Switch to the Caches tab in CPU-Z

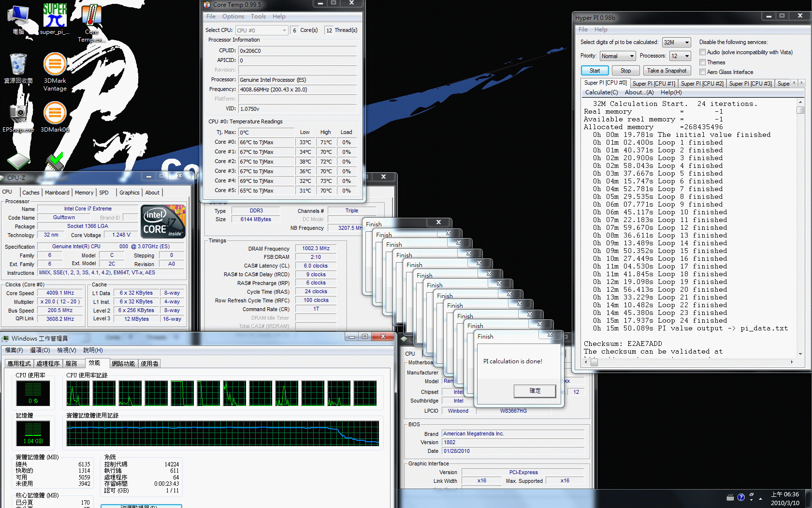[31, 193]
